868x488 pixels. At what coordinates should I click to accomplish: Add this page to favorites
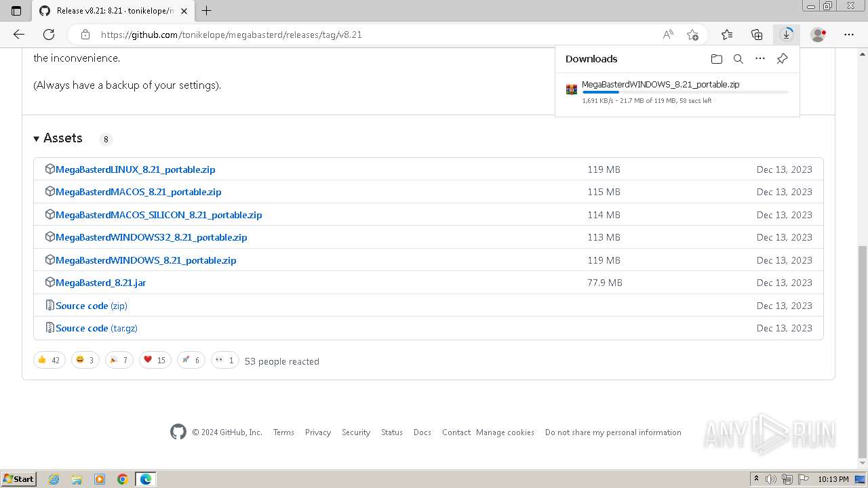[692, 35]
